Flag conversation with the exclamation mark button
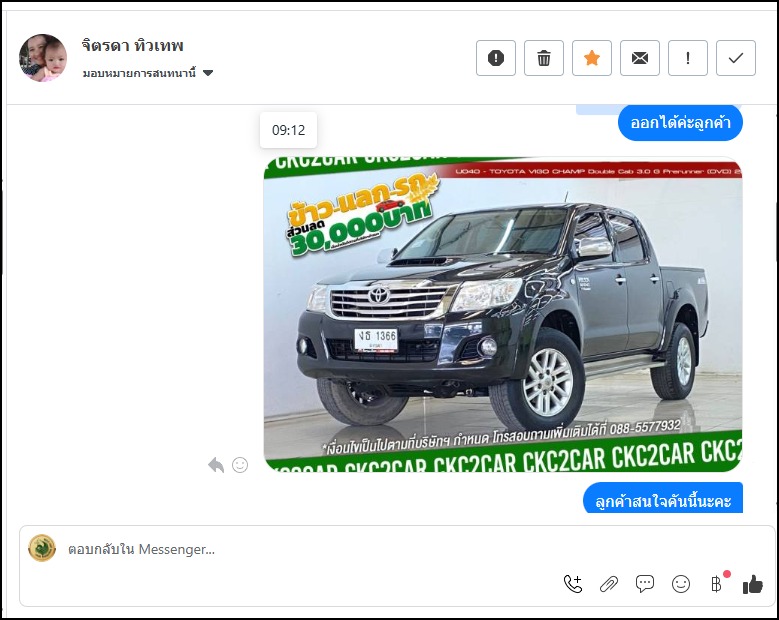The image size is (779, 620). point(688,58)
